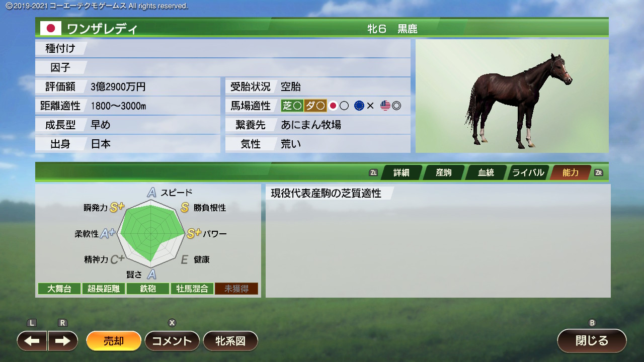Viewport: 644px width, 362px height.
Task: Select the 大舞台 trait tag
Action: pos(59,289)
